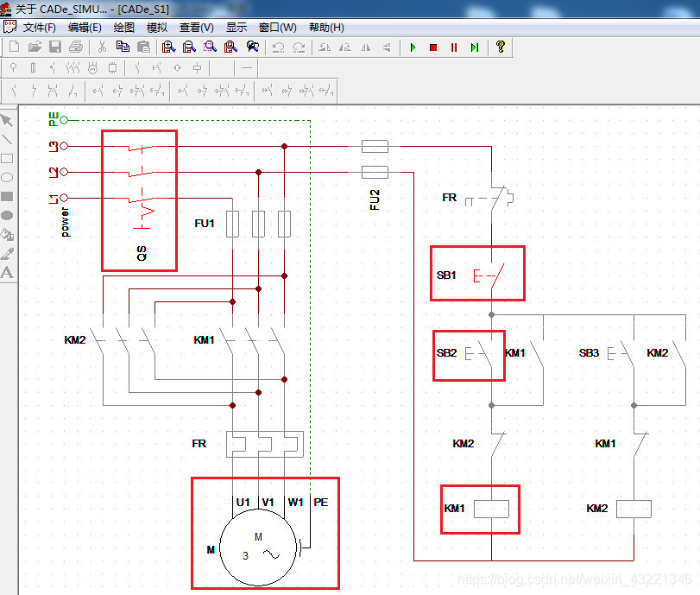Stop simulation with the red square button
The height and width of the screenshot is (595, 700).
pos(433,47)
